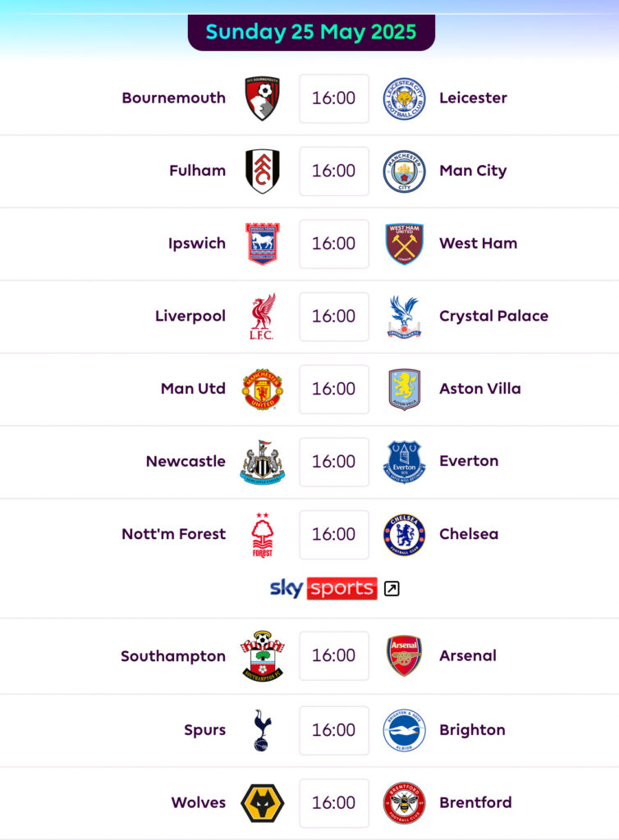Click the Leicester City fox badge
Screen dimensions: 619x840
(404, 98)
